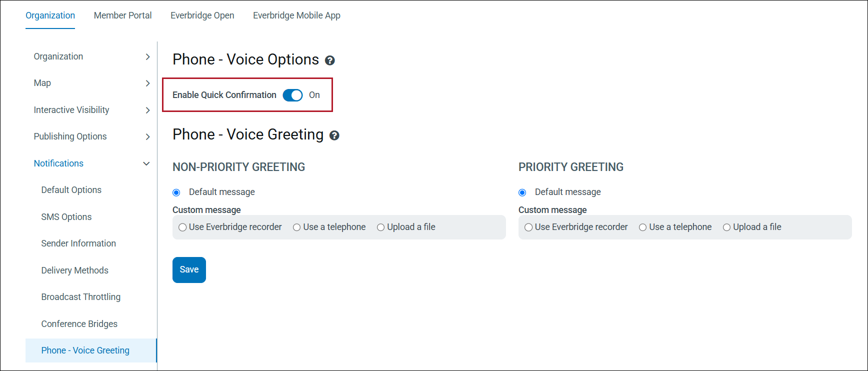Open help icon beside Phone - Voice Options
Viewport: 868px width, 371px height.
coord(330,60)
